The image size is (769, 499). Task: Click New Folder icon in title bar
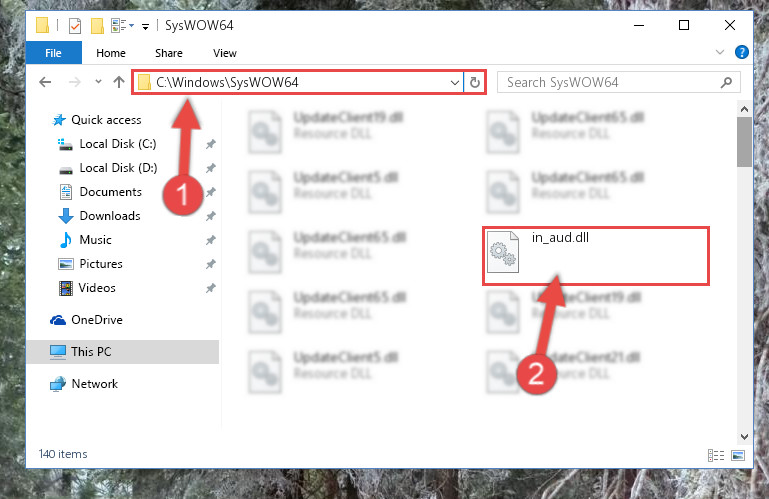pyautogui.click(x=97, y=26)
